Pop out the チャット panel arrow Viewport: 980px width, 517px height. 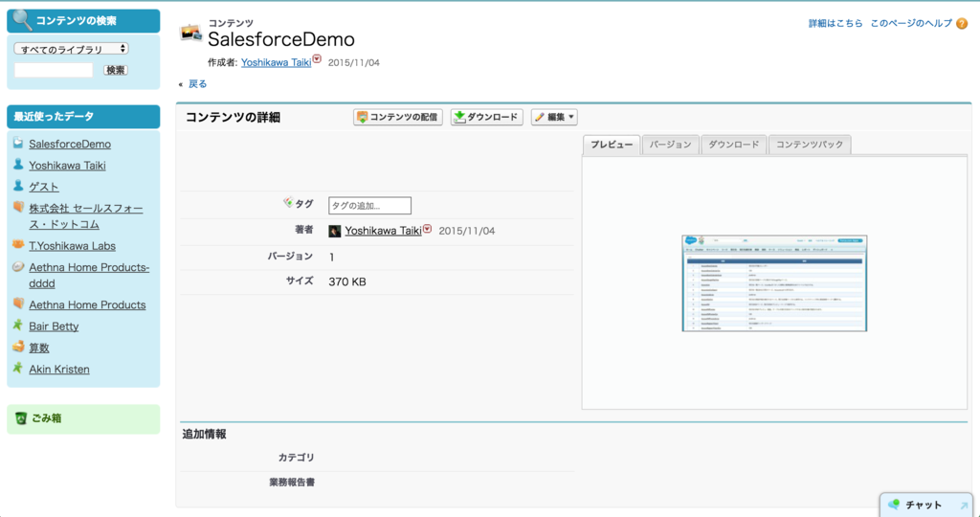(965, 506)
